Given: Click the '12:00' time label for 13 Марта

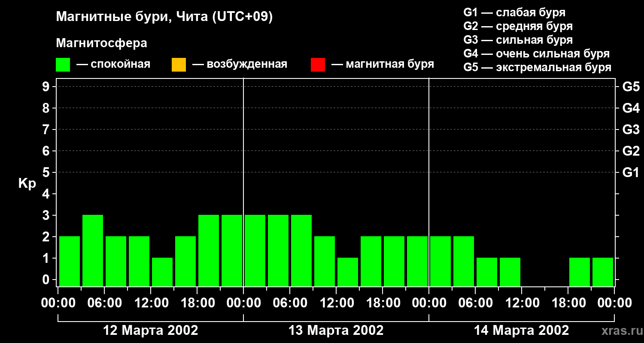Looking at the screenshot, I should click(x=336, y=303).
